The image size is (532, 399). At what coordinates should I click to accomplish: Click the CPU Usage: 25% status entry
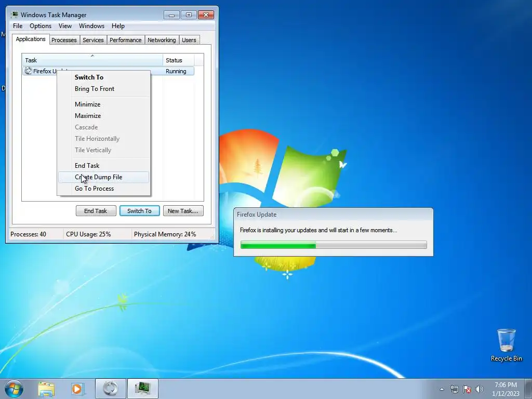88,234
